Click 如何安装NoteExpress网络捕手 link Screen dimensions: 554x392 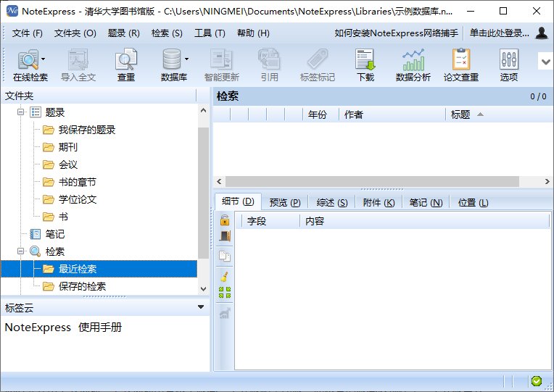[396, 33]
